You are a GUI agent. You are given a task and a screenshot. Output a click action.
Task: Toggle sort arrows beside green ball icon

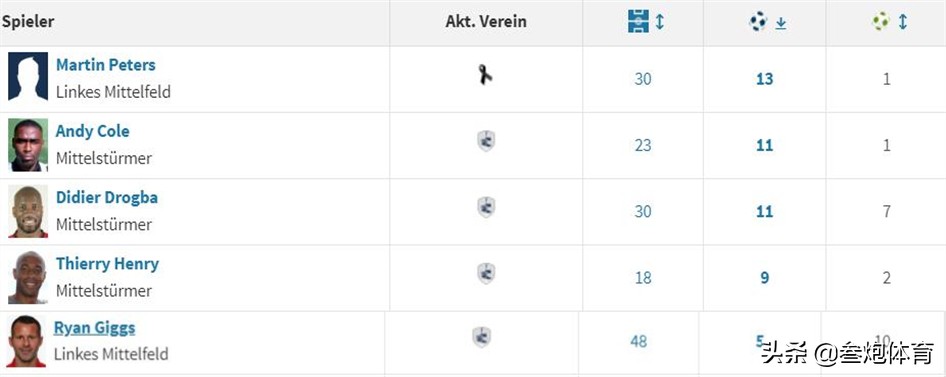(903, 22)
